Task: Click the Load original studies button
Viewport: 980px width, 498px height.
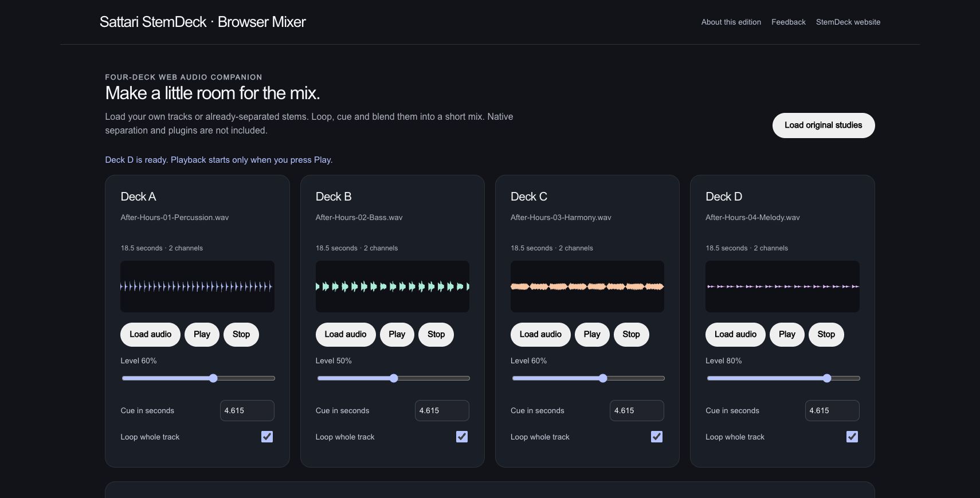Action: coord(824,126)
